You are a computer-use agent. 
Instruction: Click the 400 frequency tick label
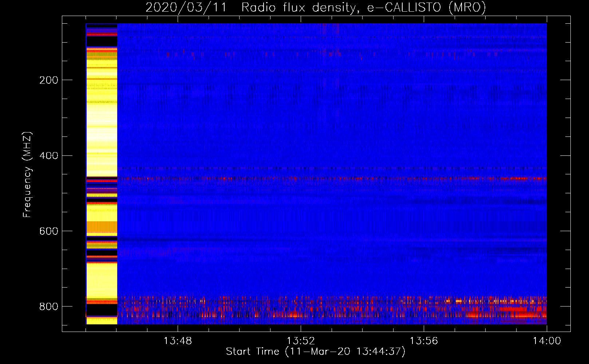click(49, 156)
